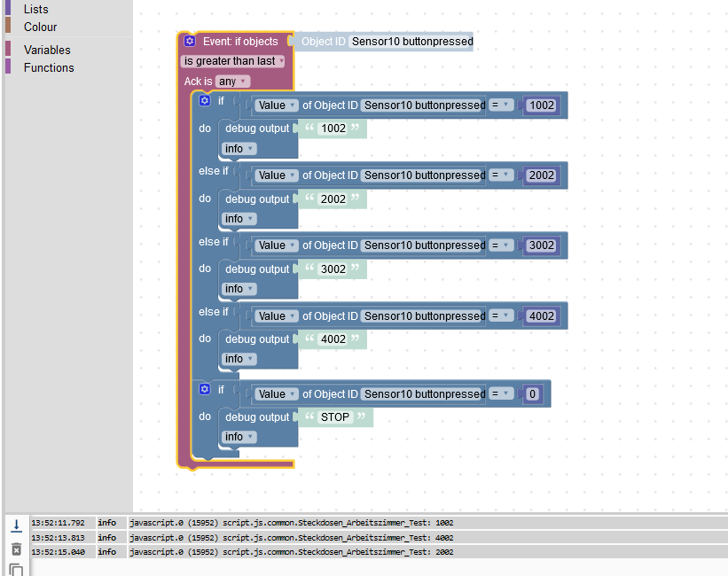This screenshot has height=576, width=728.
Task: Open Value dropdown in 0 condition
Action: pyautogui.click(x=277, y=394)
